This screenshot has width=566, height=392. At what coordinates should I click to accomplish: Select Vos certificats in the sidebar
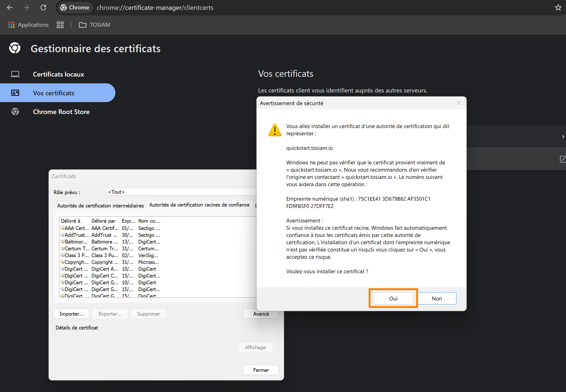click(58, 93)
